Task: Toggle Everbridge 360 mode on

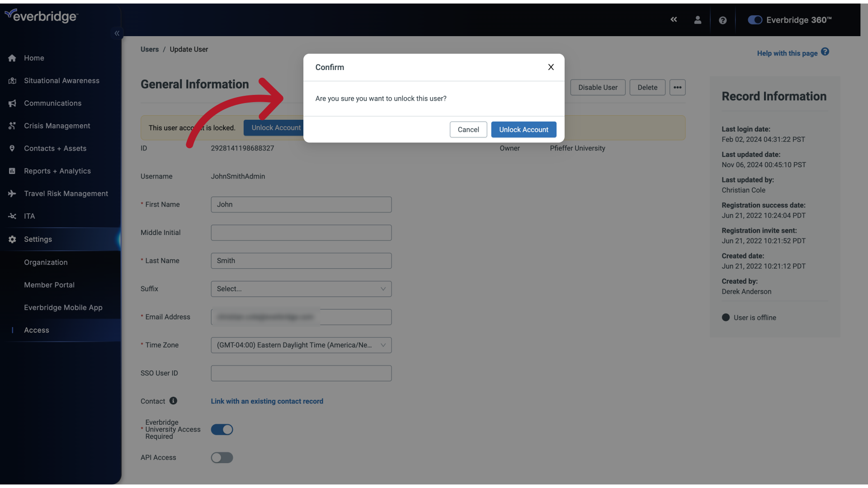Action: [x=755, y=20]
